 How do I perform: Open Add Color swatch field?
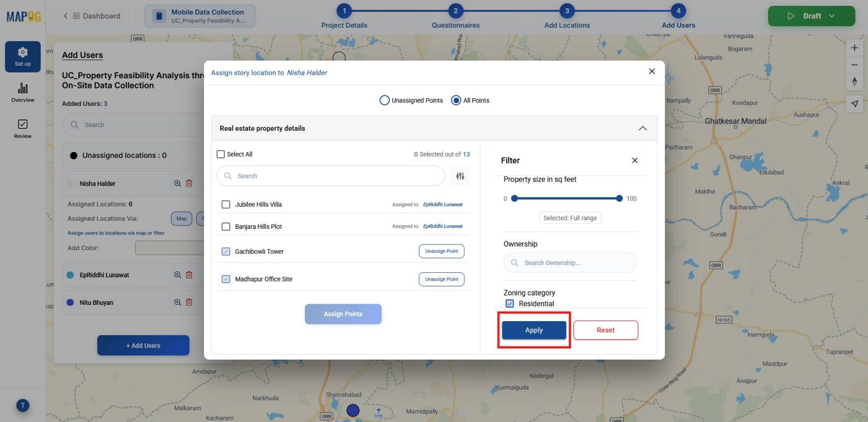[169, 248]
